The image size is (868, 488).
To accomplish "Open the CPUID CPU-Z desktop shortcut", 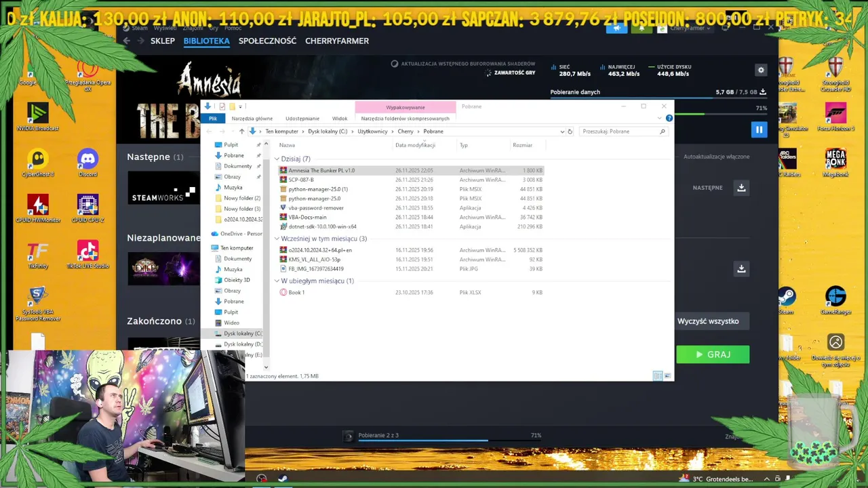I will [87, 209].
